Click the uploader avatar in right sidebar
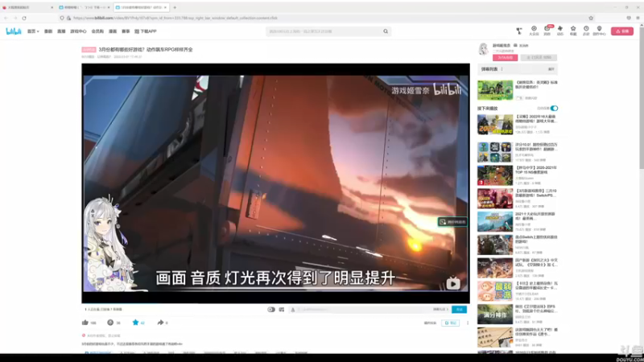This screenshot has width=644, height=362. (484, 49)
